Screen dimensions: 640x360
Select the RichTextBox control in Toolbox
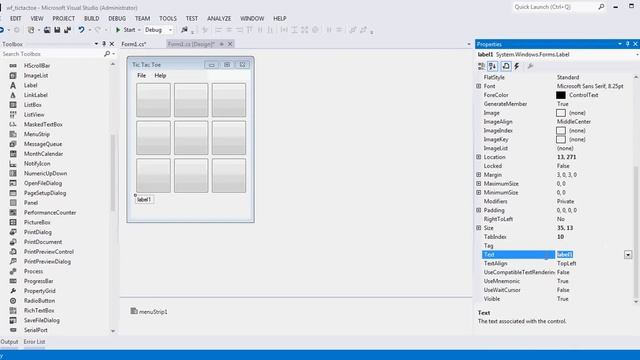(x=39, y=311)
